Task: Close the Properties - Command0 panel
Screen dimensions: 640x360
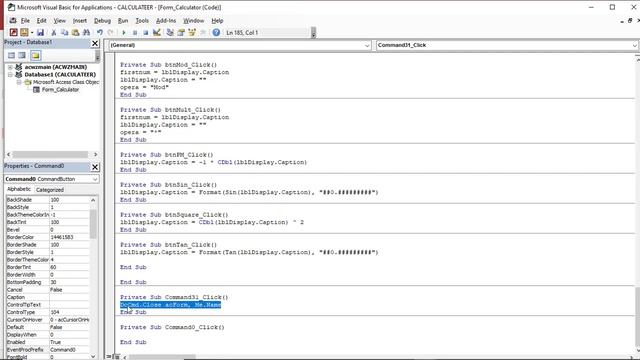Action: (95, 167)
